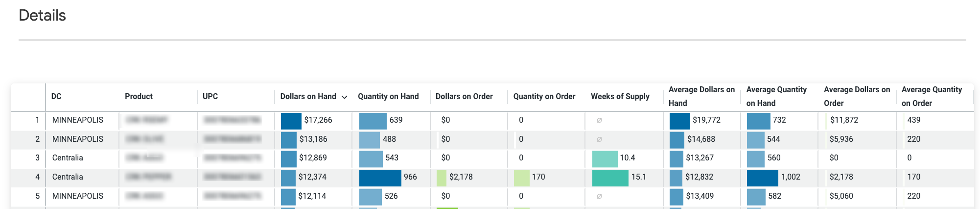This screenshot has height=209, width=980.
Task: Click the blurred UPC value in row 4
Action: point(232,177)
